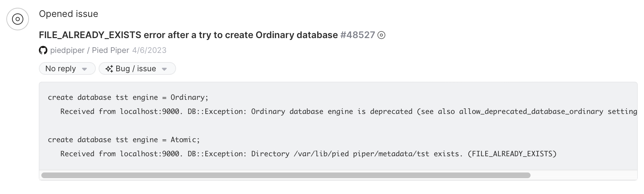Image resolution: width=644 pixels, height=194 pixels.
Task: Click the arrow next to Bug / issue
Action: pyautogui.click(x=164, y=69)
